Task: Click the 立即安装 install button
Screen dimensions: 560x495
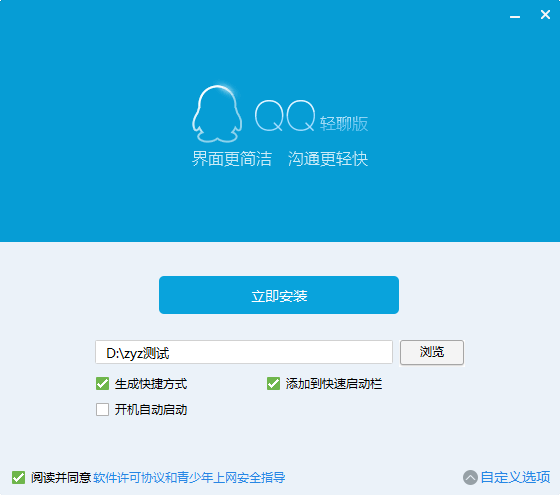Action: 279,295
